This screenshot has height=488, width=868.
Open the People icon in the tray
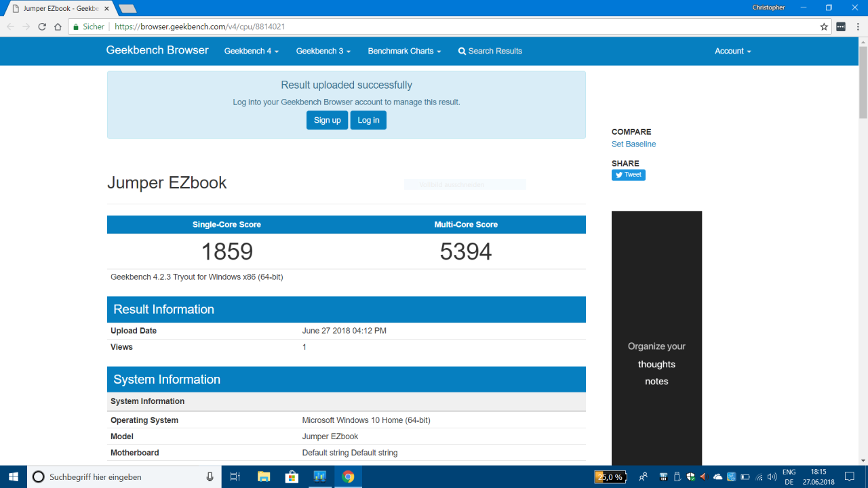click(643, 477)
